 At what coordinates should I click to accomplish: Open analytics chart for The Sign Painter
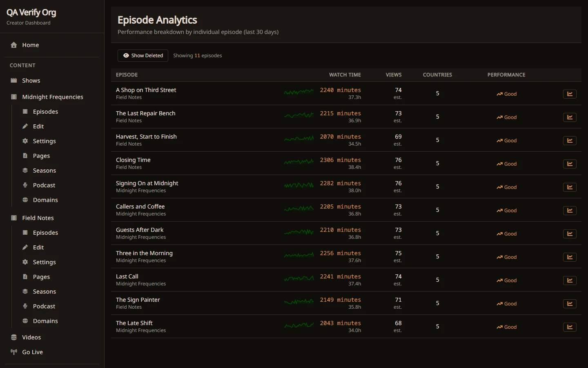click(570, 304)
